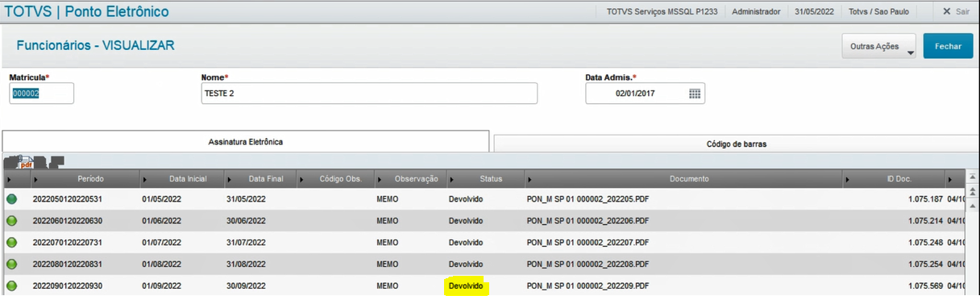Switch to Código de barras tab
The width and height of the screenshot is (980, 296).
pos(737,144)
